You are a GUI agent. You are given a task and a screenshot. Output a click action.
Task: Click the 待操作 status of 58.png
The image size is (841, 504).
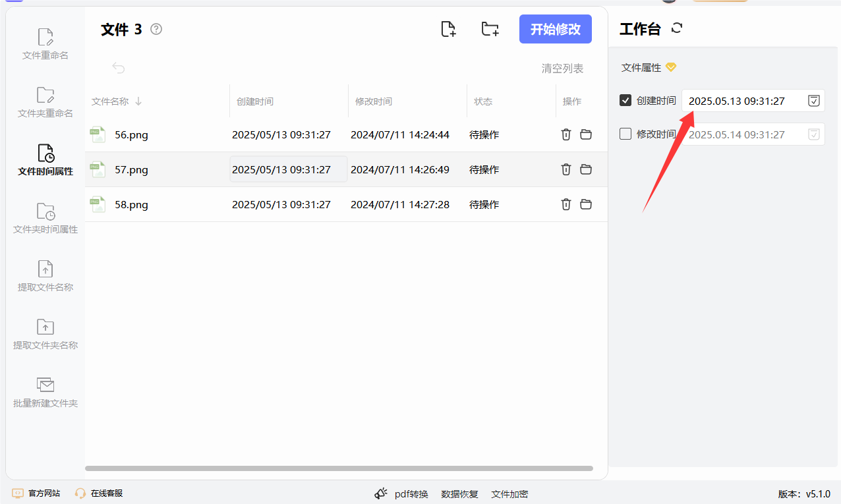coord(484,205)
